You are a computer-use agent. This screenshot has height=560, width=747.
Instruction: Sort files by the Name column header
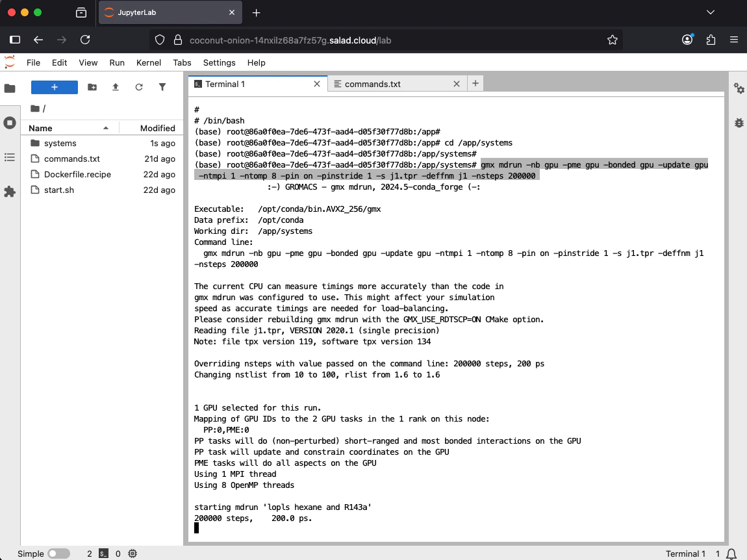(x=70, y=128)
